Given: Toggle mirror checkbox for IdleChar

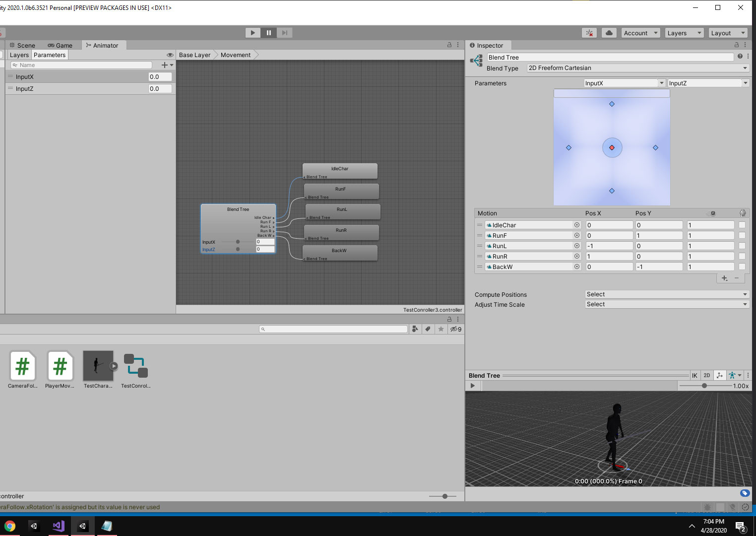Looking at the screenshot, I should [x=742, y=225].
